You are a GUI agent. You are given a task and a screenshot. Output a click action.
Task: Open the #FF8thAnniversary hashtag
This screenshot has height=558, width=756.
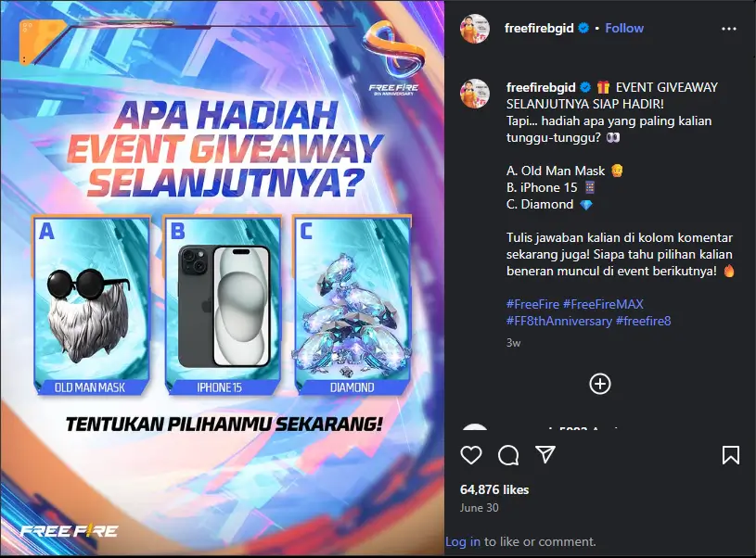(558, 321)
